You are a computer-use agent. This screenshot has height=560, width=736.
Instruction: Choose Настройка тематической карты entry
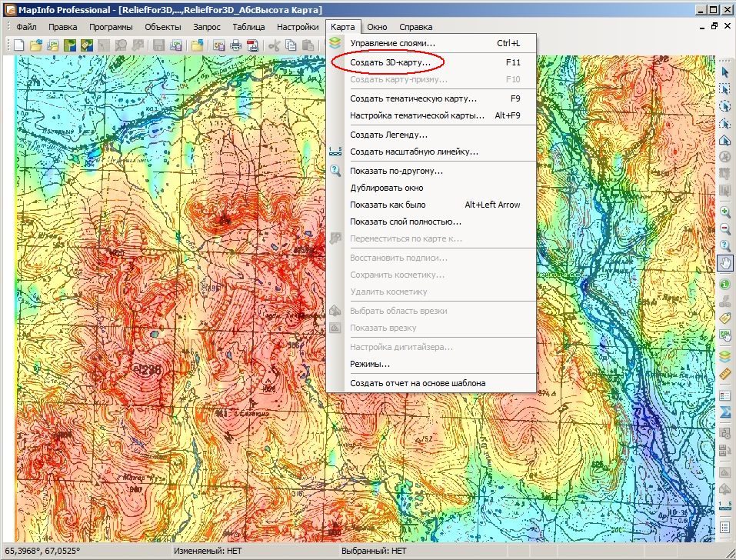click(x=431, y=115)
